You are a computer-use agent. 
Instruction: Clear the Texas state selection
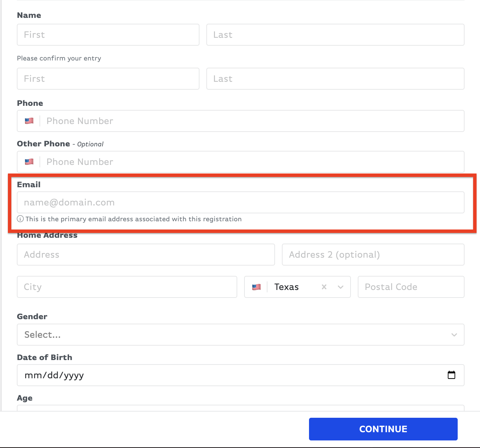point(324,287)
